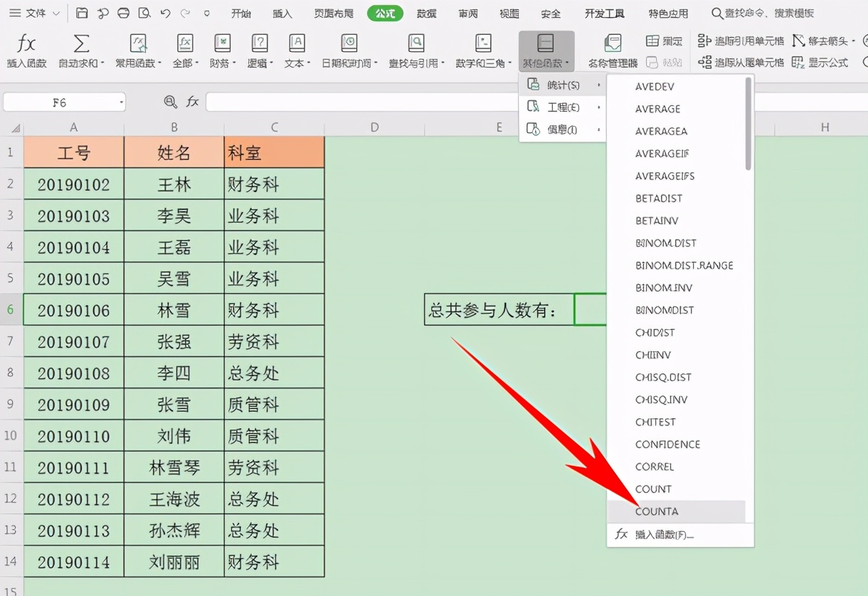Click the 总共参与人数有： cell
Viewport: 868px width, 596px height.
click(499, 310)
